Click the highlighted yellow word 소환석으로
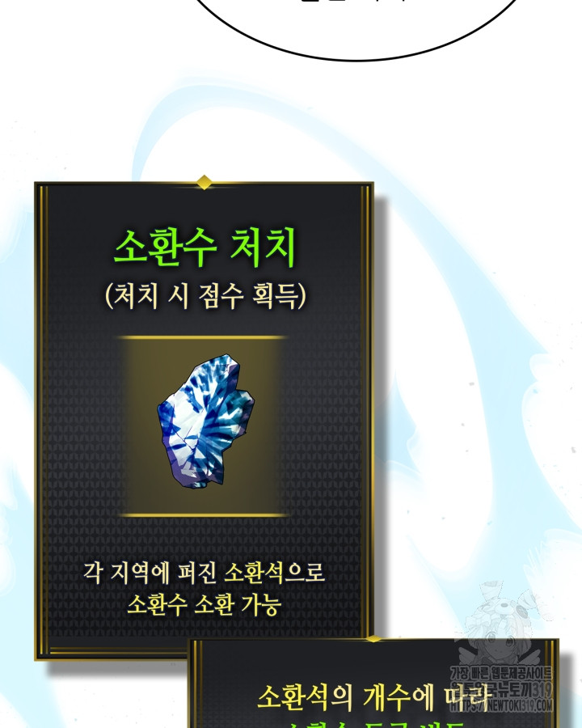 click(x=274, y=572)
